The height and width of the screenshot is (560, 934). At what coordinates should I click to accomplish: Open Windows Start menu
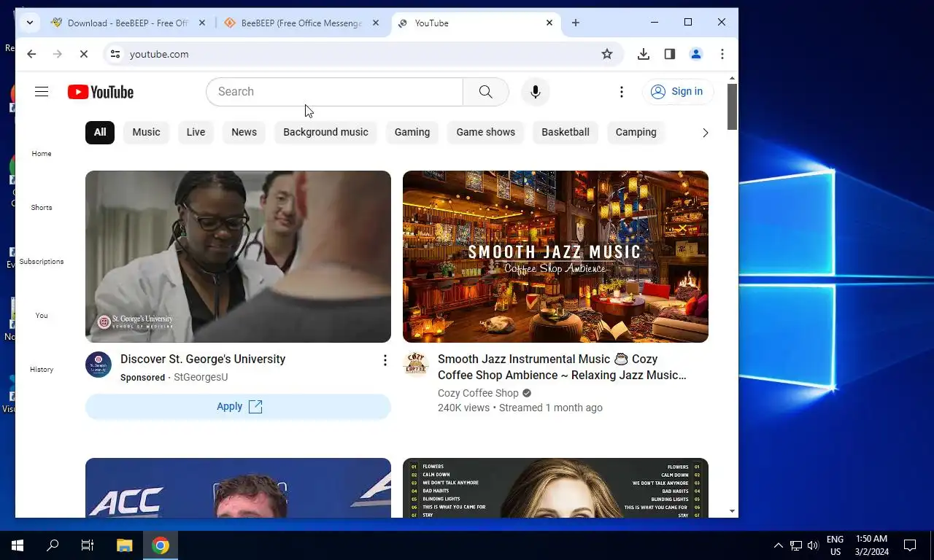point(18,545)
